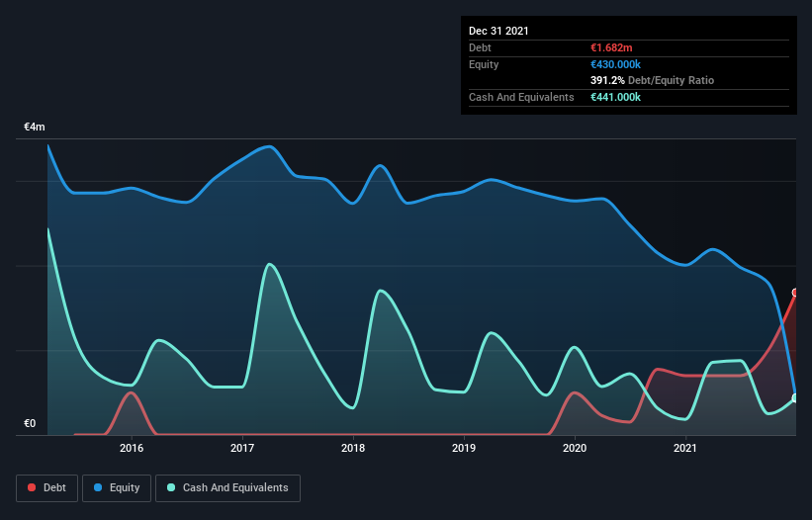The height and width of the screenshot is (520, 812).
Task: Click the €4m y-axis label
Action: click(35, 127)
